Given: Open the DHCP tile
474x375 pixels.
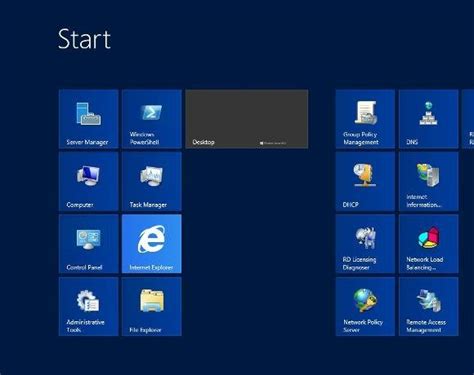Looking at the screenshot, I should [x=365, y=181].
